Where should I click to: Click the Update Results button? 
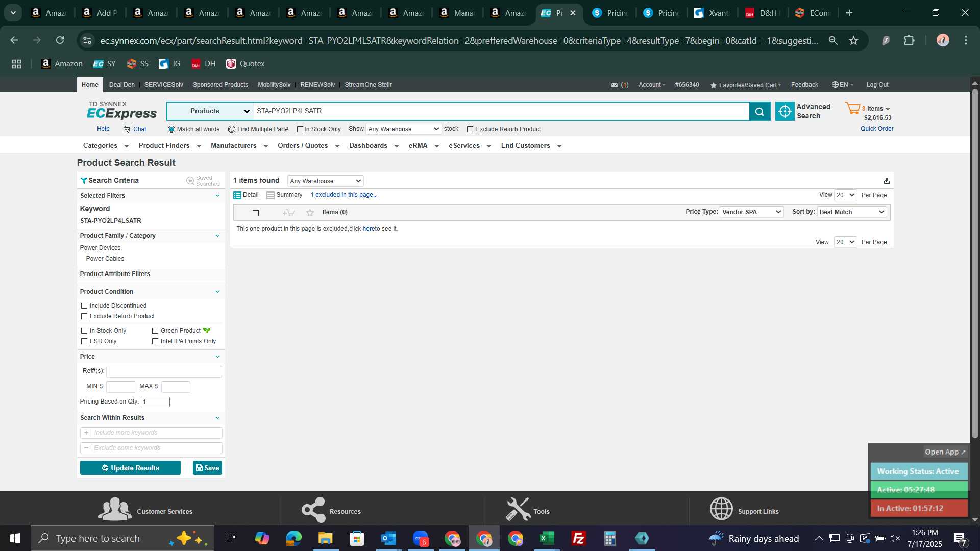[x=130, y=468]
